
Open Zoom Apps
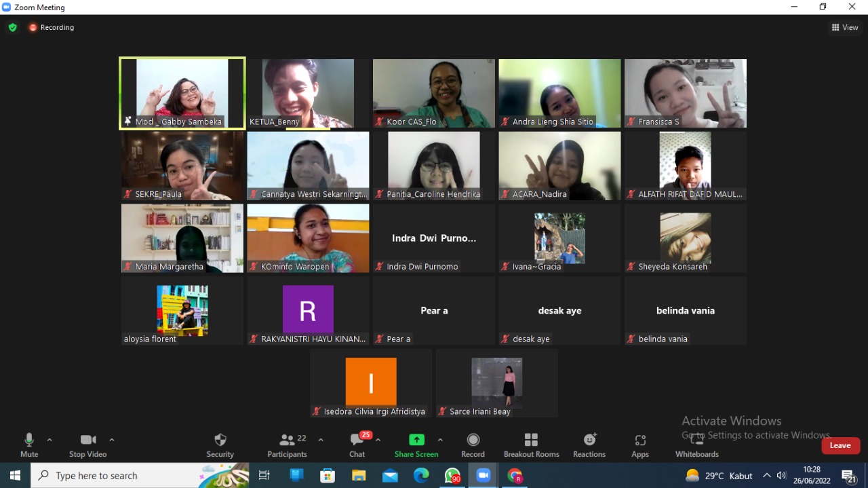640,445
